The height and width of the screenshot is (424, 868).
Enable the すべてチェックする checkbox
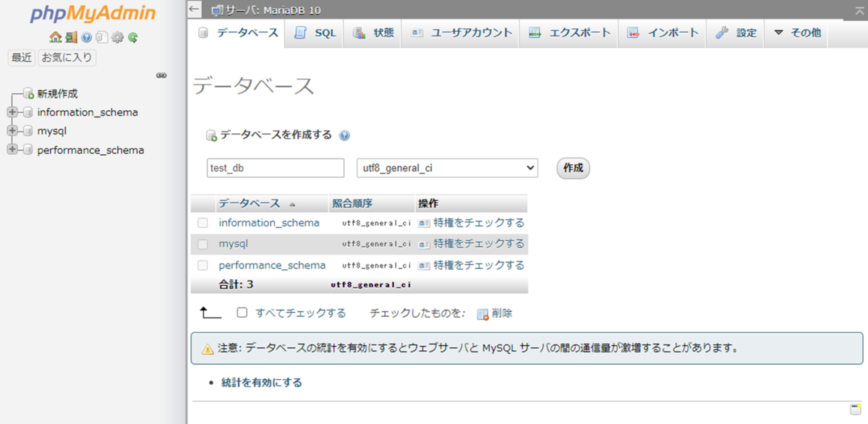tap(242, 313)
